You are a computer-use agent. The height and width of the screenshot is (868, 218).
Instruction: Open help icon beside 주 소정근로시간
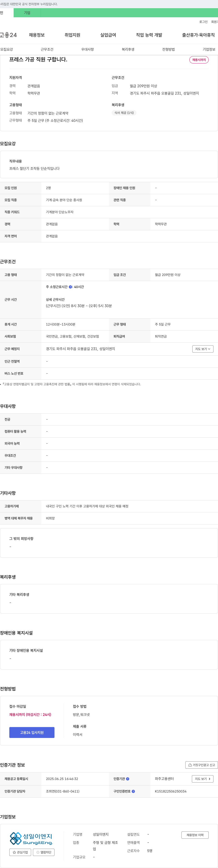(x=70, y=287)
